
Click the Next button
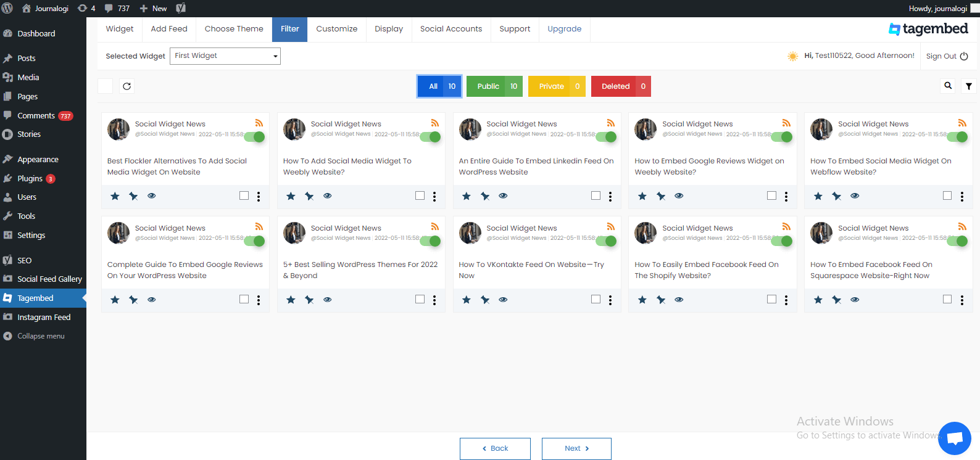[x=576, y=448]
